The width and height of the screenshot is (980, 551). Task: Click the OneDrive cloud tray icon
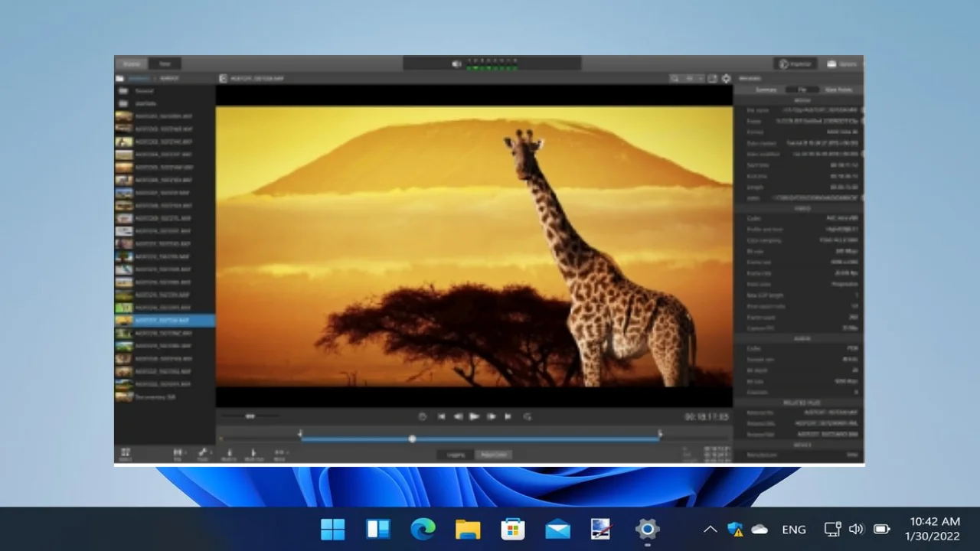[x=759, y=529]
